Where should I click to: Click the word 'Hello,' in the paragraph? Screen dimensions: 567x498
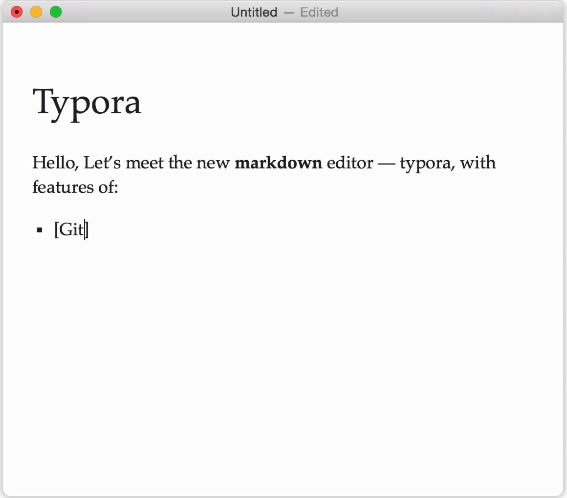click(55, 163)
